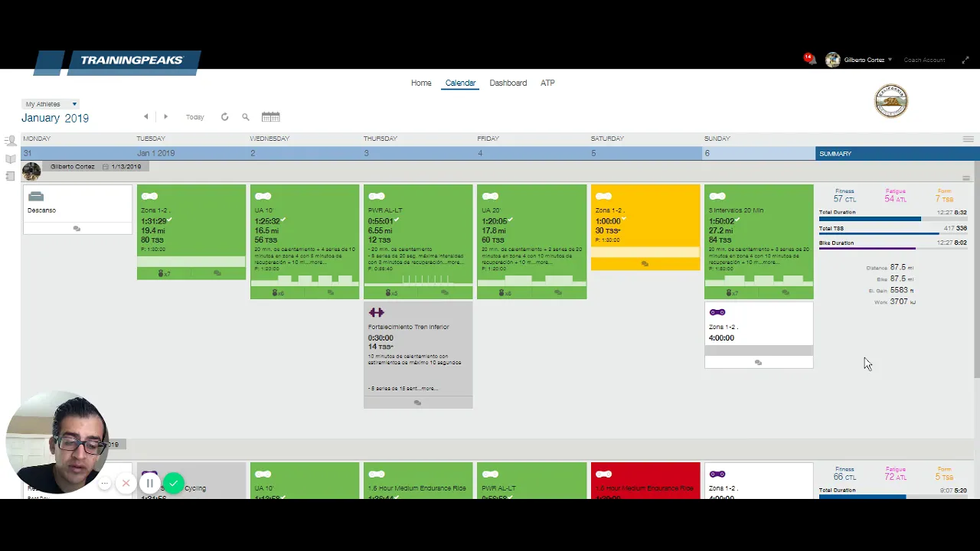This screenshot has height=551, width=980.
Task: Click the Total Duration progress bar
Action: tap(893, 220)
